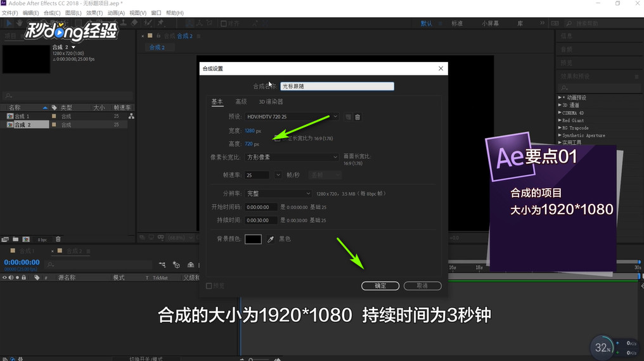Click the search help magnifier icon

(569, 23)
